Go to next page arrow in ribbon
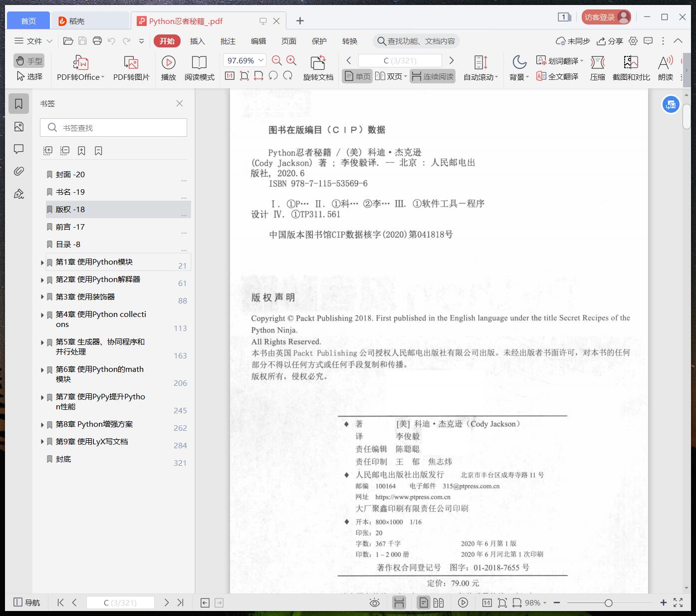The height and width of the screenshot is (616, 696). coord(452,60)
